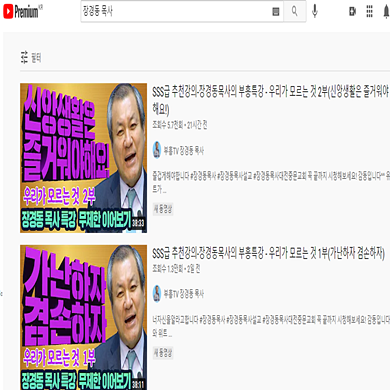
Task: Click the 38:33 duration badge
Action: (138, 223)
